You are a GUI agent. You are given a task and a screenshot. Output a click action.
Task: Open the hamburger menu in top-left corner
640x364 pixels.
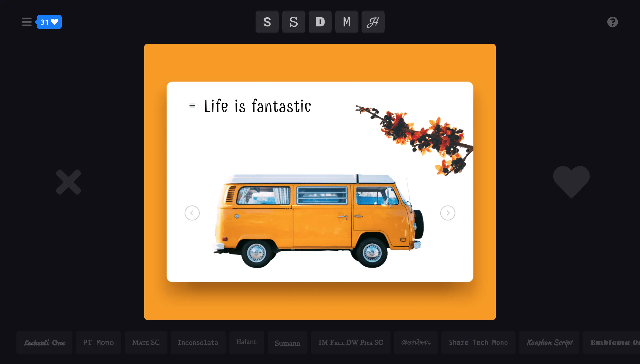tap(26, 22)
